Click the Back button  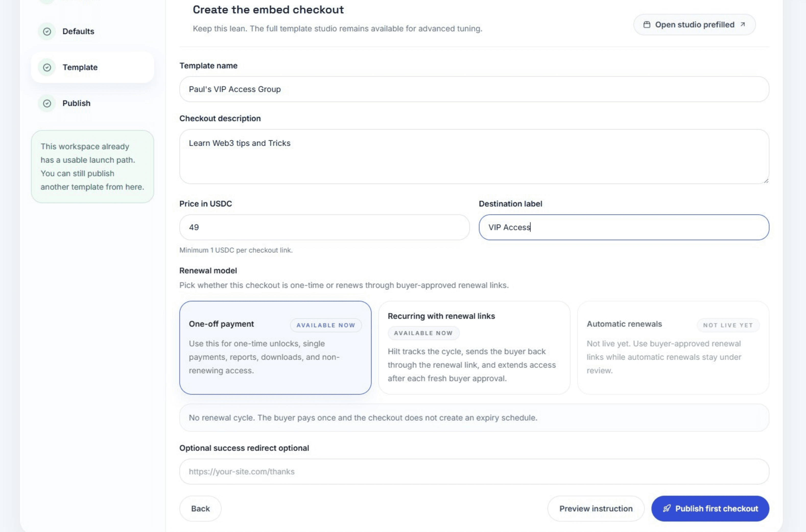[200, 509]
